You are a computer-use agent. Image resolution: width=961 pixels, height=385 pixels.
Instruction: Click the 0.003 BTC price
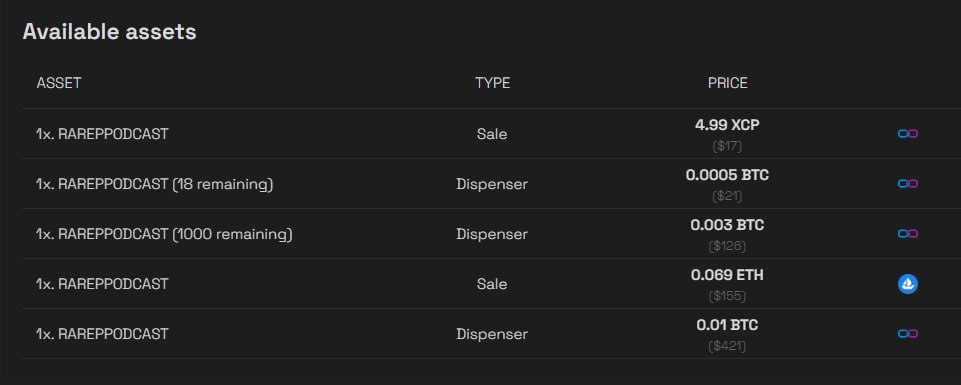point(727,225)
